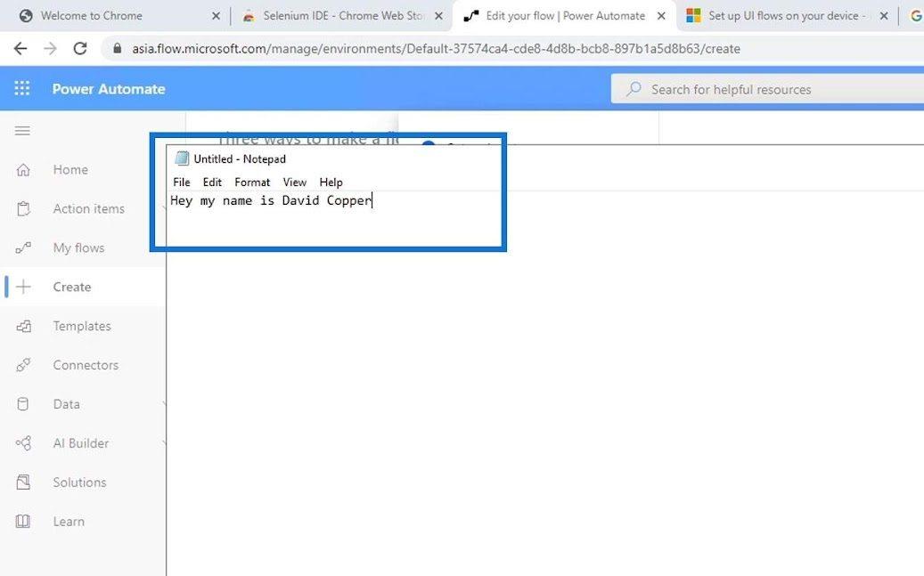
Task: Click the AI Builder icon
Action: (23, 442)
